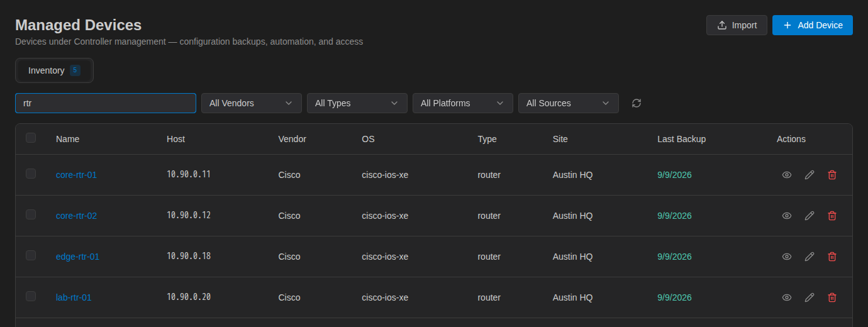Click the Last Backup column header
The width and height of the screenshot is (868, 327).
pos(681,139)
